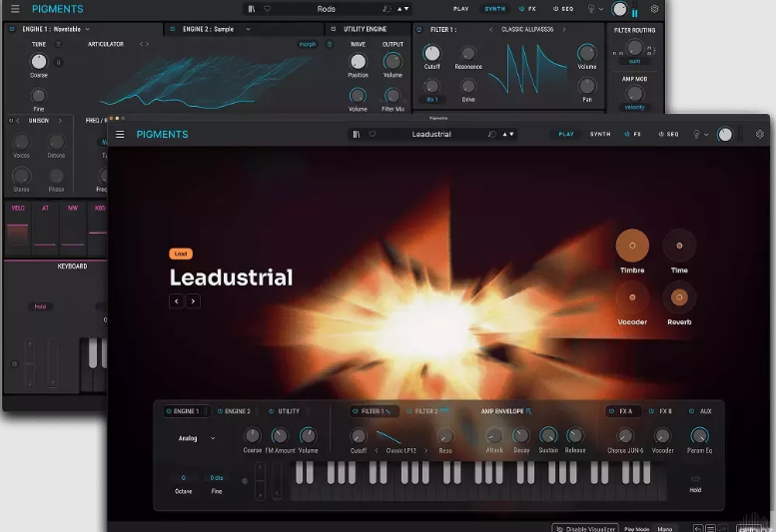
Task: Toggle Utility Engine power button in Rods window
Action: 333,29
